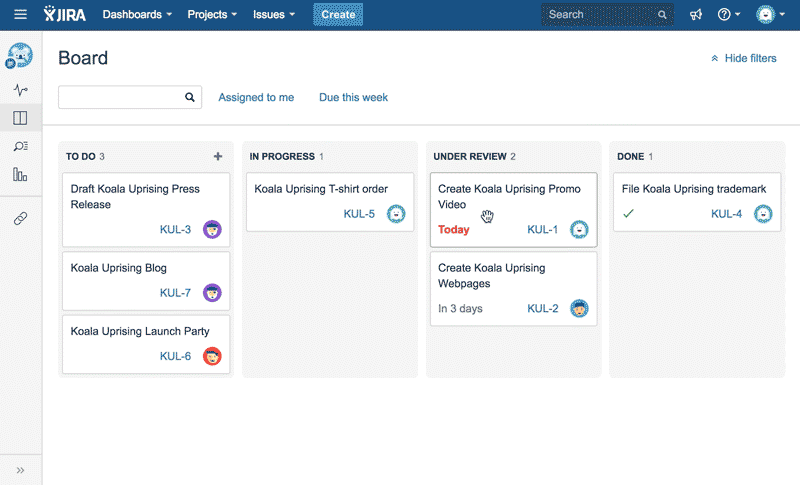The height and width of the screenshot is (485, 800).
Task: Click the board filter search field
Action: point(120,97)
